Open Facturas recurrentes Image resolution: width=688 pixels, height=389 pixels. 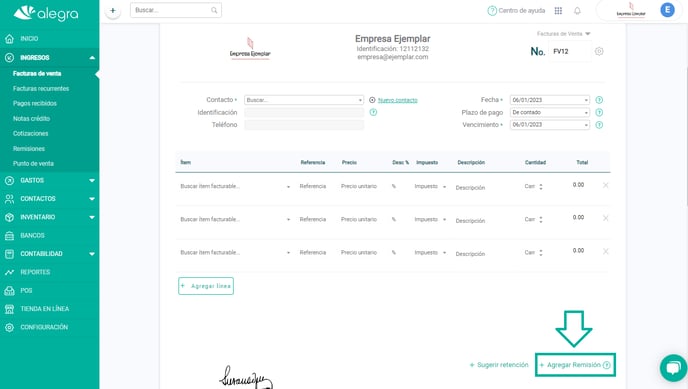point(41,89)
